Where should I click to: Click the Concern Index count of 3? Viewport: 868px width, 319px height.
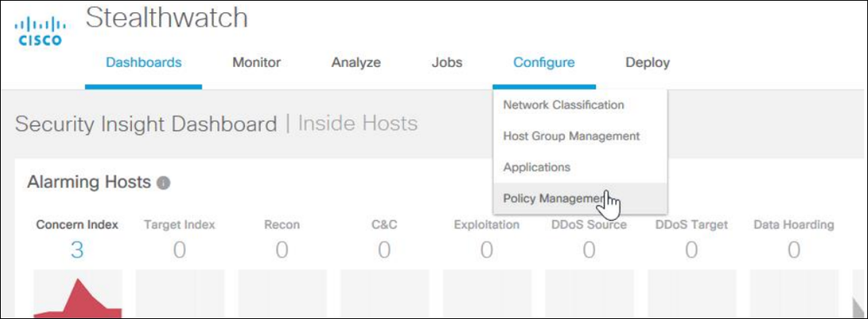tap(77, 250)
